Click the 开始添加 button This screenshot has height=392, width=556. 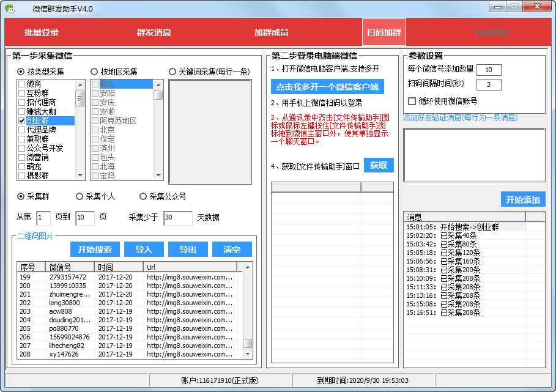(523, 199)
